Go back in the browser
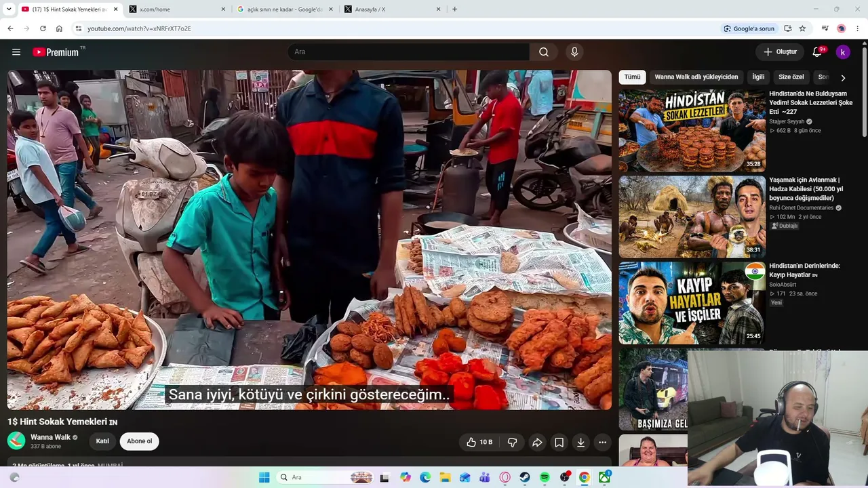This screenshot has height=488, width=868. [10, 28]
